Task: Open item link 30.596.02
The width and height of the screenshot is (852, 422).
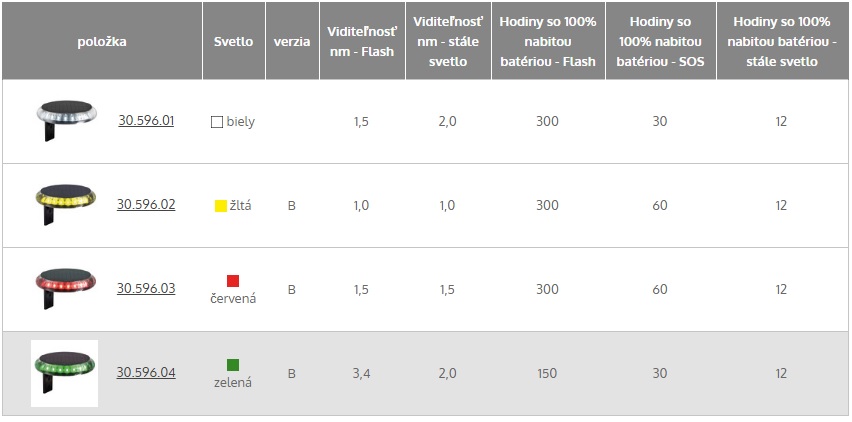Action: [x=146, y=204]
